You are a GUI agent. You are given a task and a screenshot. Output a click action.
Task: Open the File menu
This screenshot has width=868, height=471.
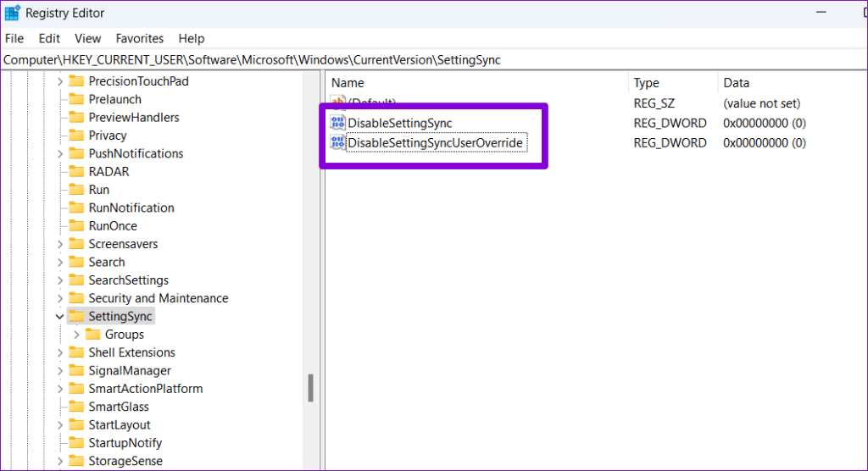click(14, 39)
